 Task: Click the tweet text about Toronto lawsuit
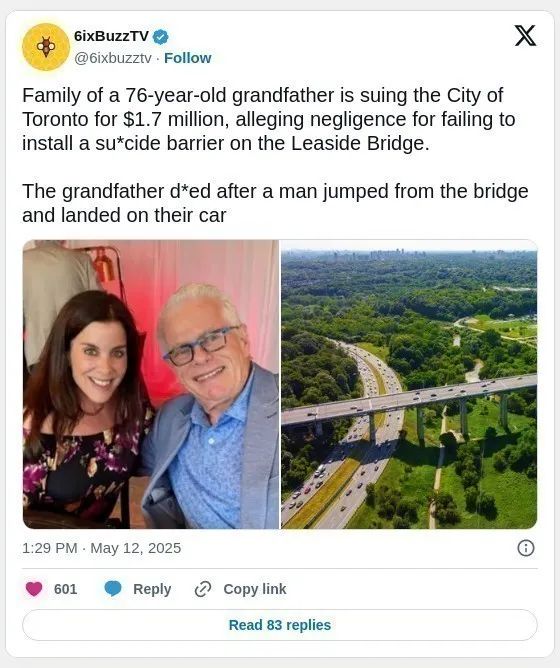(268, 119)
